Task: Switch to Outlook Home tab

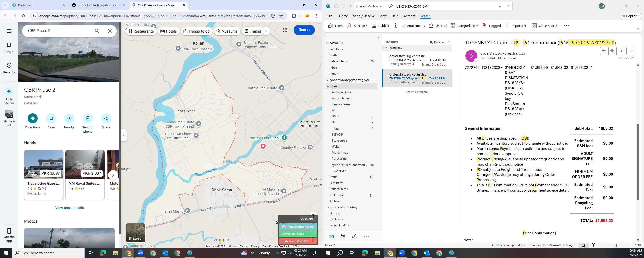Action: [x=343, y=16]
